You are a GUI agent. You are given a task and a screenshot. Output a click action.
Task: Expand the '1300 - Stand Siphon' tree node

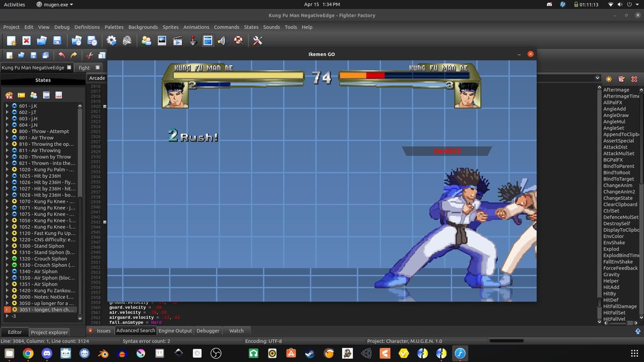coord(7,246)
